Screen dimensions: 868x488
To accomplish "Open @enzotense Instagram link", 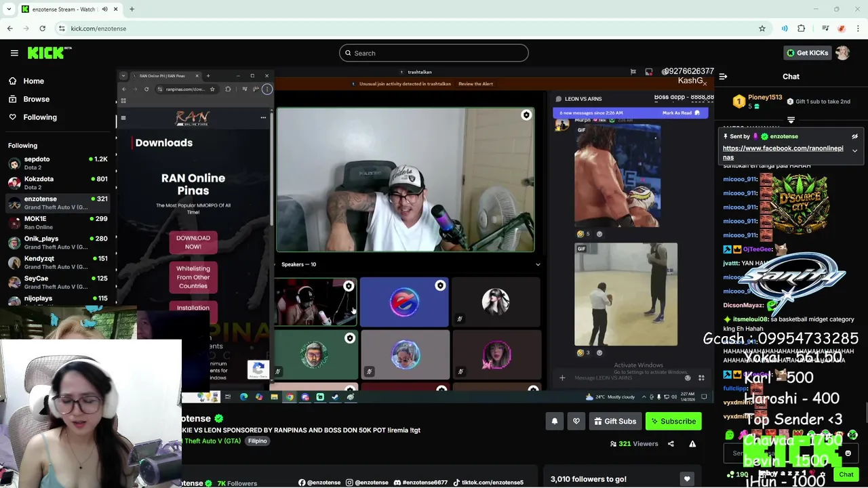I will (x=367, y=483).
